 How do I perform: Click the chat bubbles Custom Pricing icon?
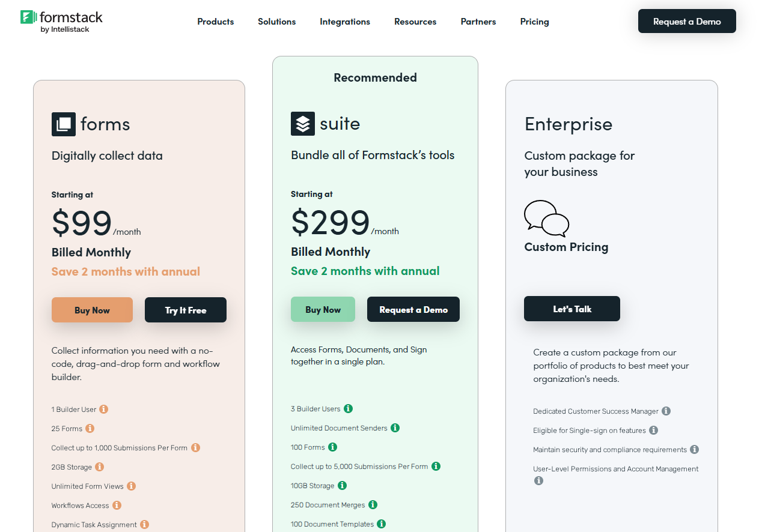click(546, 219)
